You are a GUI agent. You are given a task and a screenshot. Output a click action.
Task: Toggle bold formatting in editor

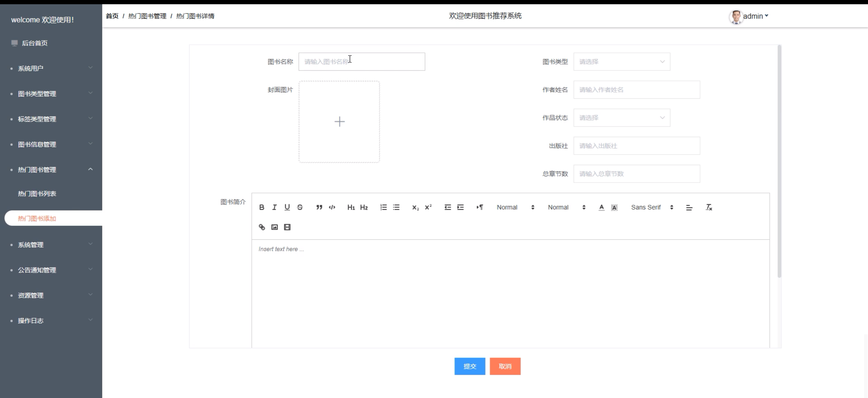(x=262, y=207)
